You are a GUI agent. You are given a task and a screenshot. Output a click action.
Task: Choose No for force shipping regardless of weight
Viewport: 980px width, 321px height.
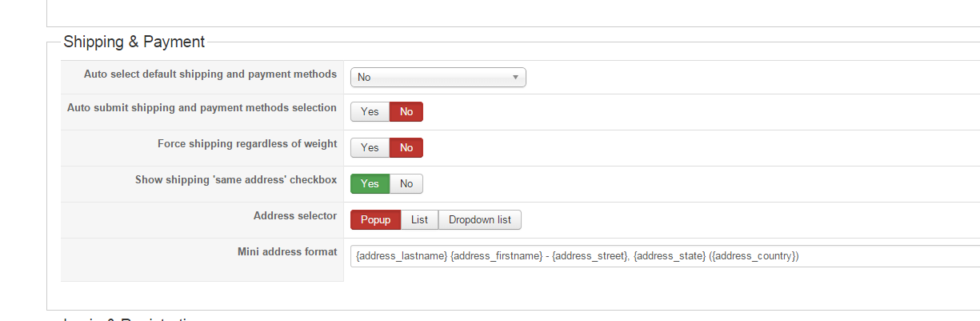(x=406, y=148)
